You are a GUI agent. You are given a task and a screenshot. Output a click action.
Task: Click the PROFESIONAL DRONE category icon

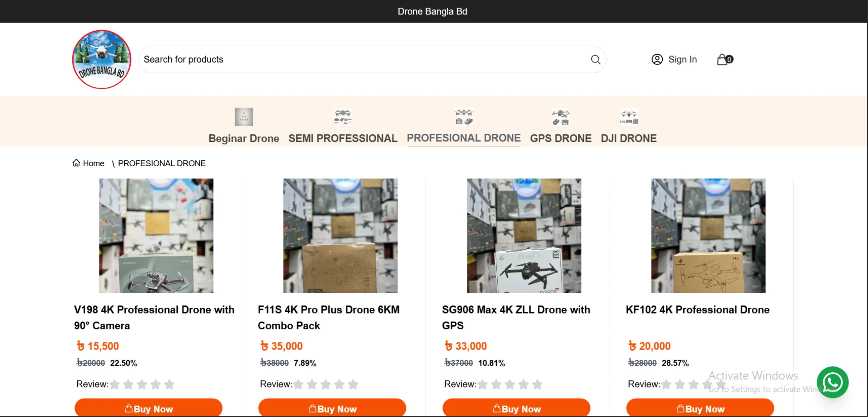click(x=464, y=117)
